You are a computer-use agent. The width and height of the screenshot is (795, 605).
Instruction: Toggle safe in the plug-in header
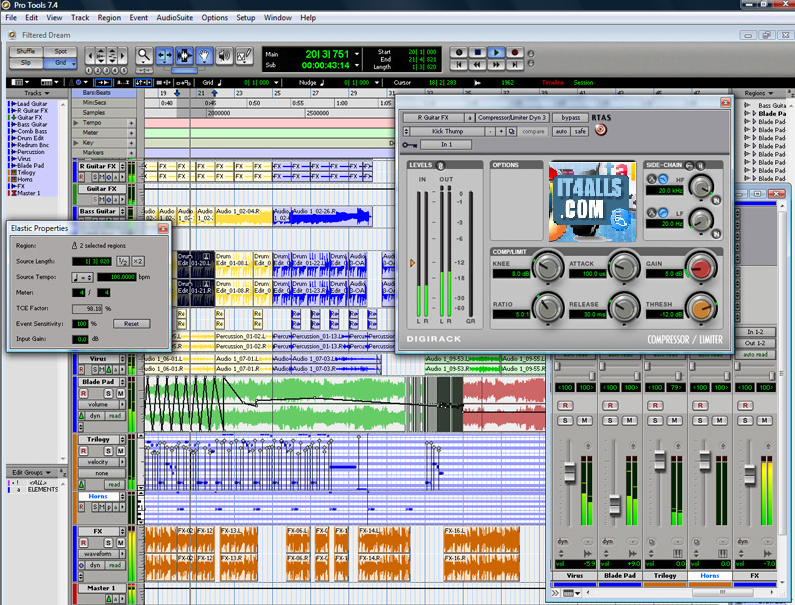(580, 131)
